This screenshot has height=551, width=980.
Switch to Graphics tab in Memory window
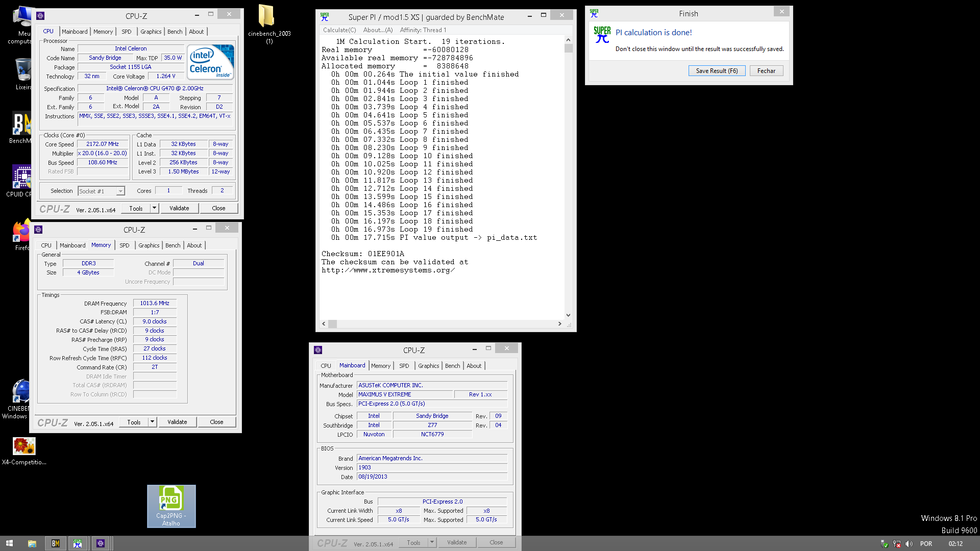point(149,245)
